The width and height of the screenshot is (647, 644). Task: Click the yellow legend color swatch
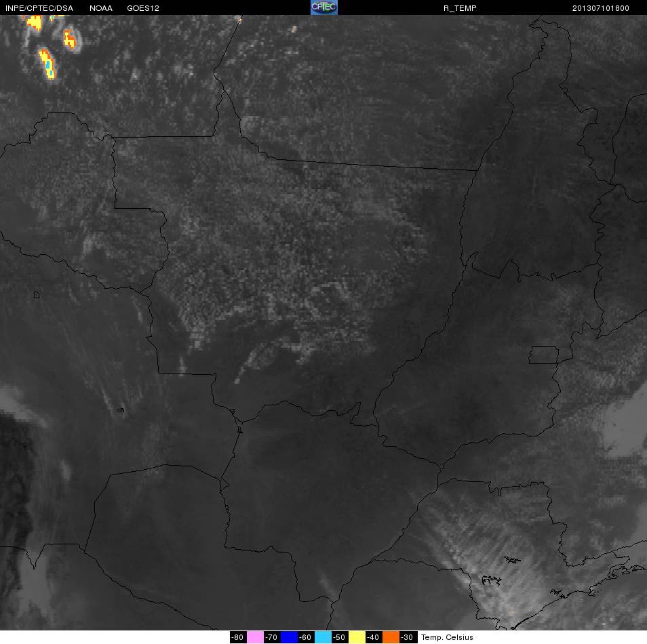[357, 637]
